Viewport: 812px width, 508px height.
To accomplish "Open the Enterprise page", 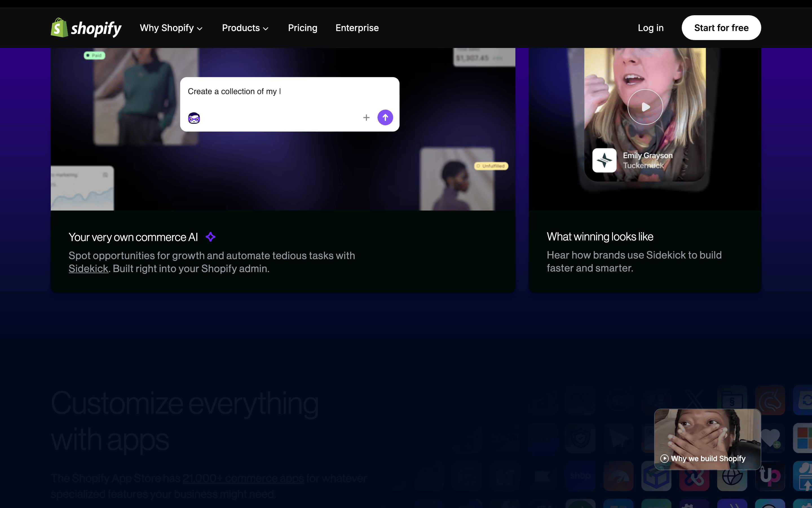I will coord(357,28).
